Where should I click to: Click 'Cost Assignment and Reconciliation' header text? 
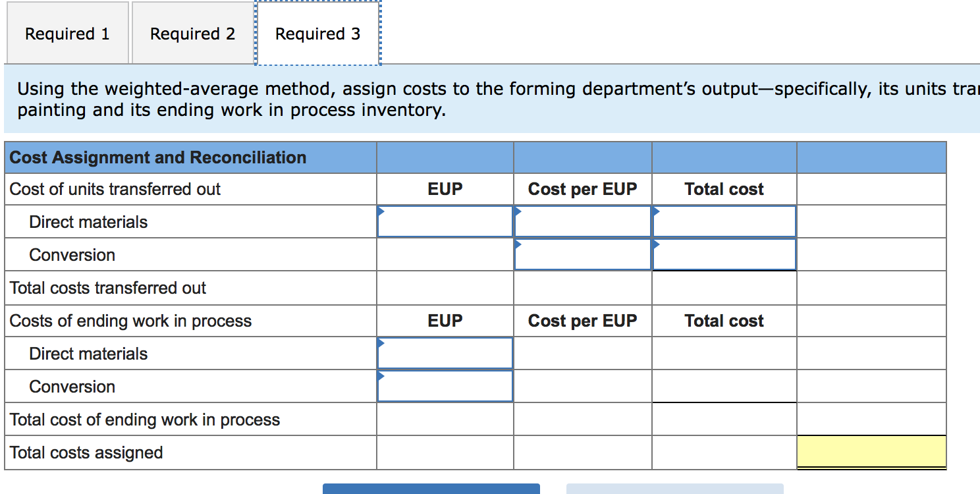(x=158, y=157)
